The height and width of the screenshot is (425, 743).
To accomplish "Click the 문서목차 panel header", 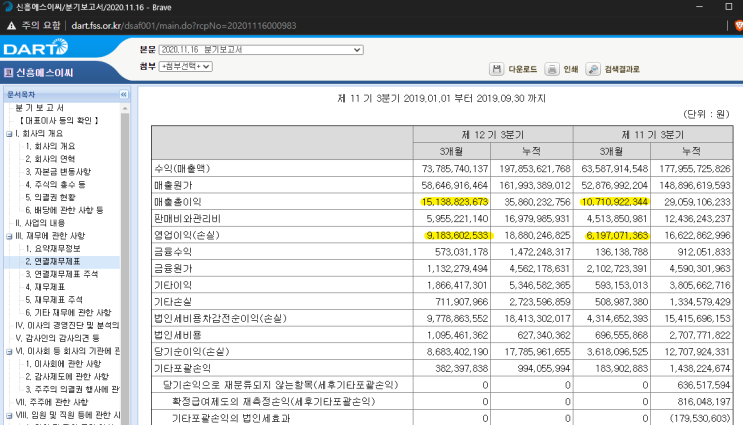I will coord(66,94).
